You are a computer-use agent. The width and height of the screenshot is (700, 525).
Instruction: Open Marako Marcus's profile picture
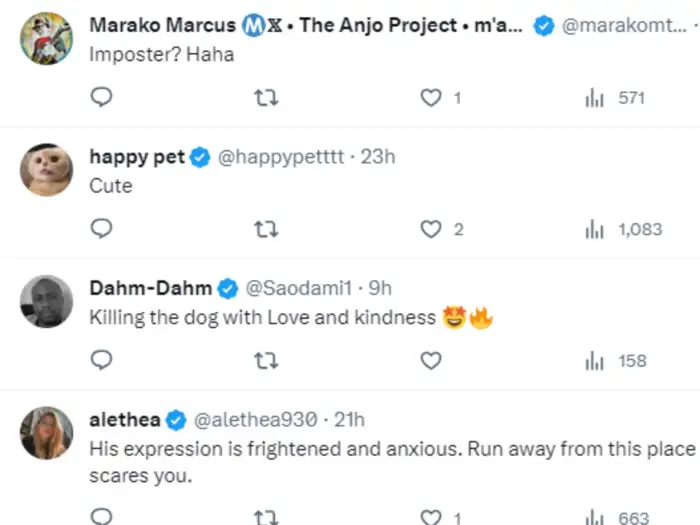(x=46, y=39)
